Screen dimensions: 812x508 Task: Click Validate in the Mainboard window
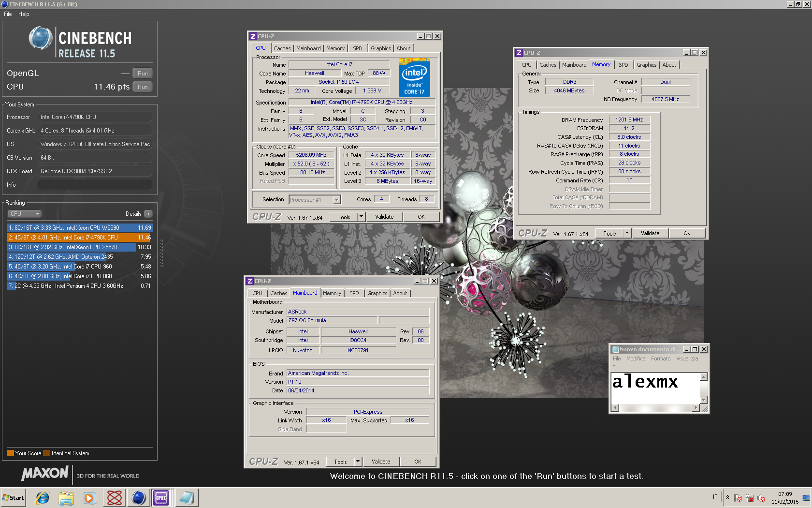click(x=381, y=462)
